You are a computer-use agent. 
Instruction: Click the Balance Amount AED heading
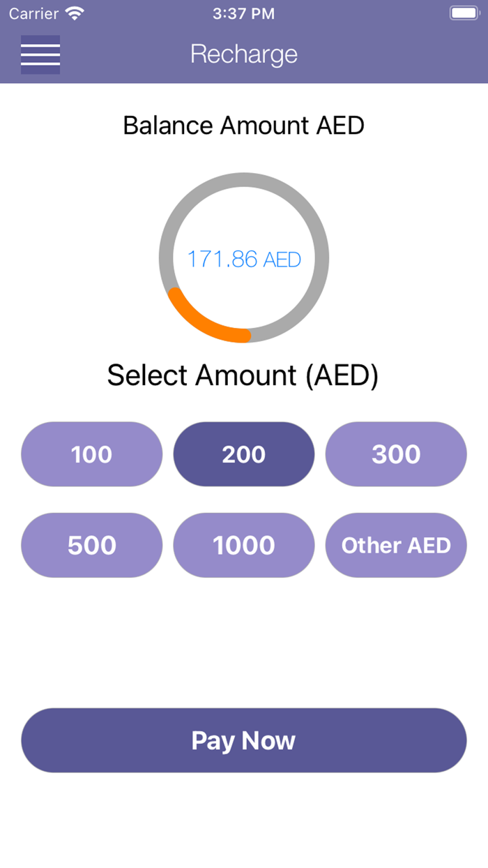click(x=243, y=126)
